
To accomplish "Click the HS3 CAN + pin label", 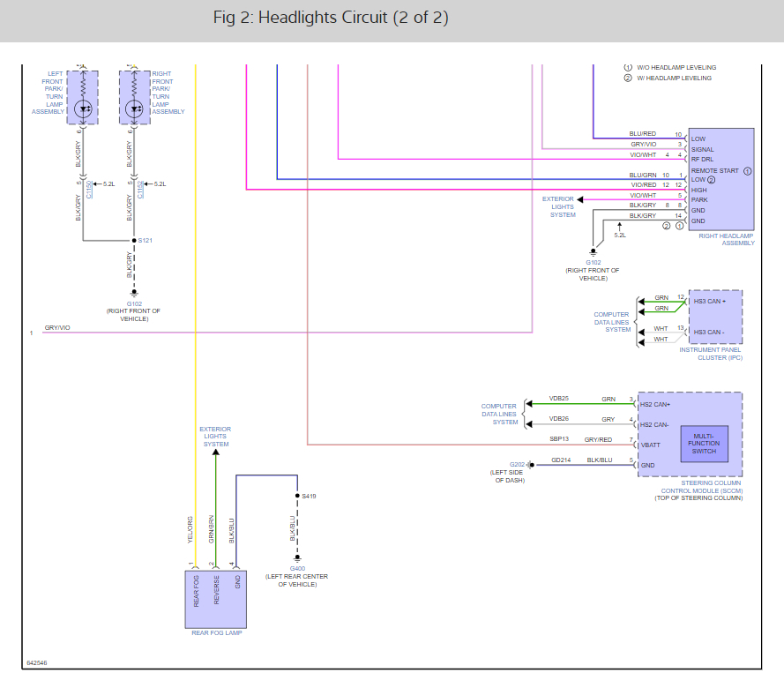I will coord(710,302).
